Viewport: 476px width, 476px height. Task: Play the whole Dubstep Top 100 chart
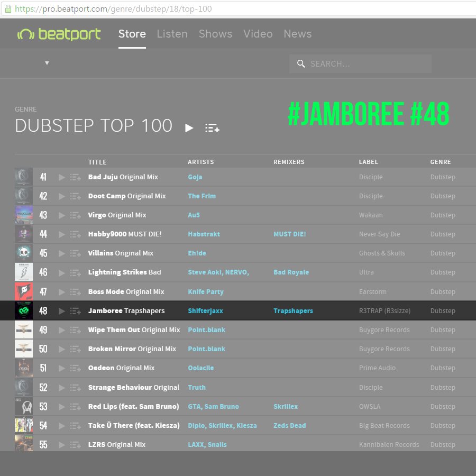(x=189, y=128)
